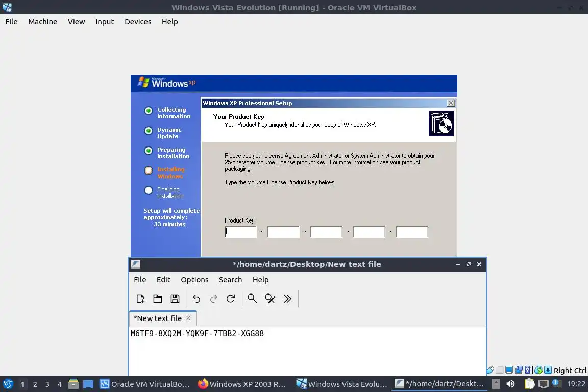This screenshot has height=392, width=588.
Task: Switch to workspace 2
Action: [35, 384]
